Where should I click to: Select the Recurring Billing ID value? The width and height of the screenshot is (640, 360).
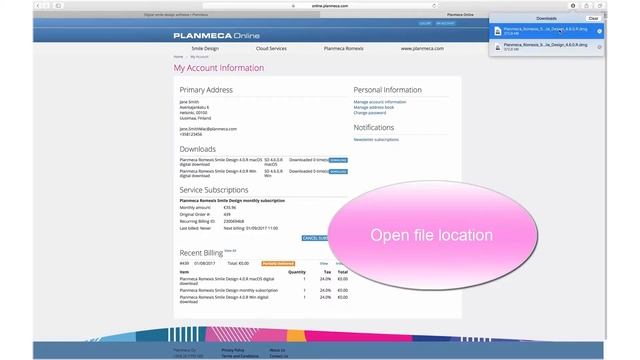pos(234,221)
